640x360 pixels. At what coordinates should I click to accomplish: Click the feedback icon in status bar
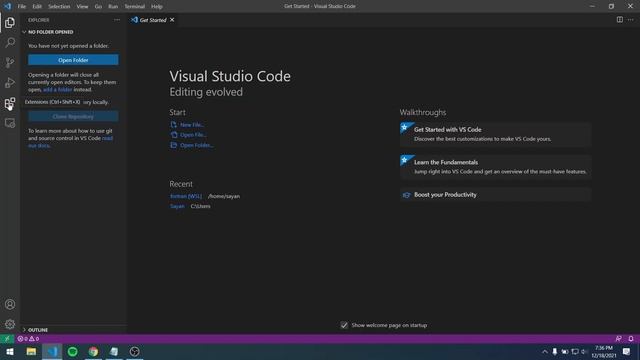click(x=619, y=339)
